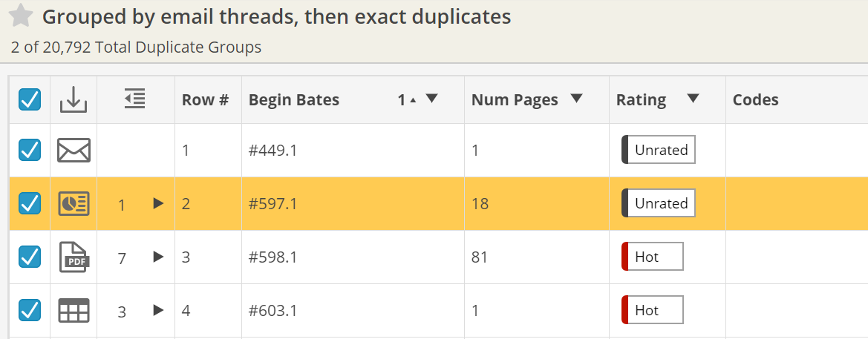The width and height of the screenshot is (868, 339).
Task: Click duplicate count 3 on row #603.1
Action: 122,312
